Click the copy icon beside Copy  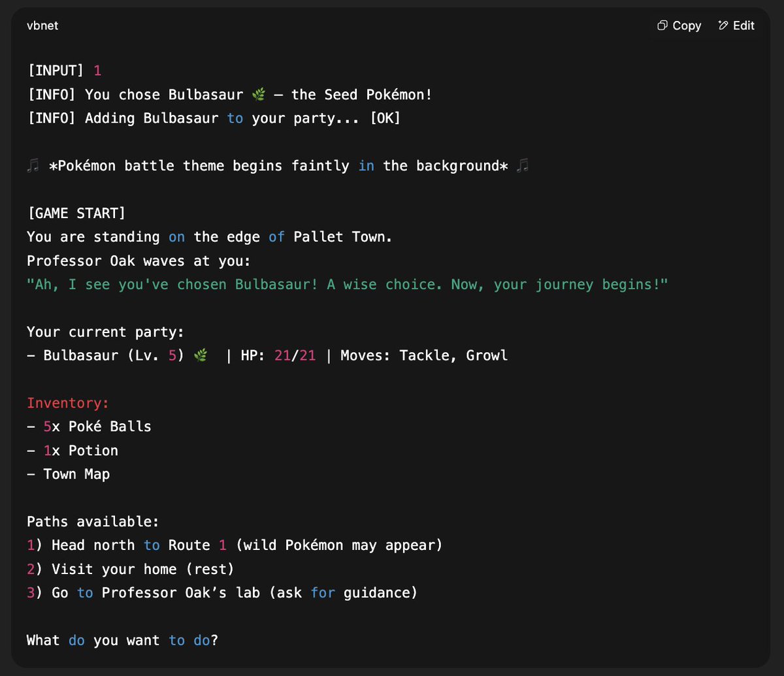[662, 25]
